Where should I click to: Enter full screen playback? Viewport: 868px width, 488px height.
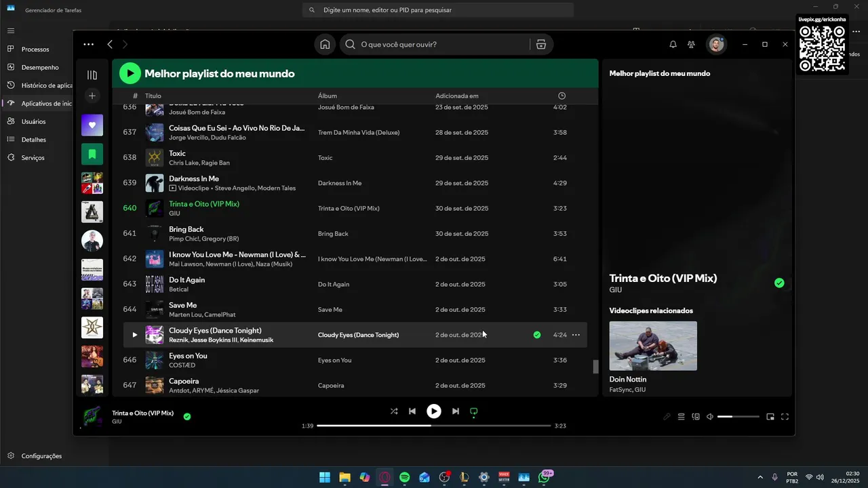point(785,417)
